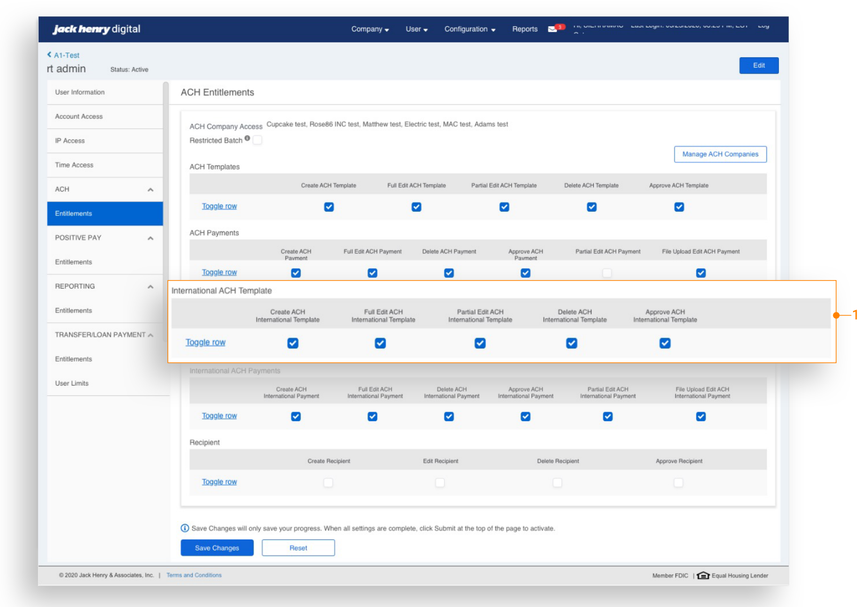868x607 pixels.
Task: Open the Configuration dropdown menu
Action: (x=470, y=29)
